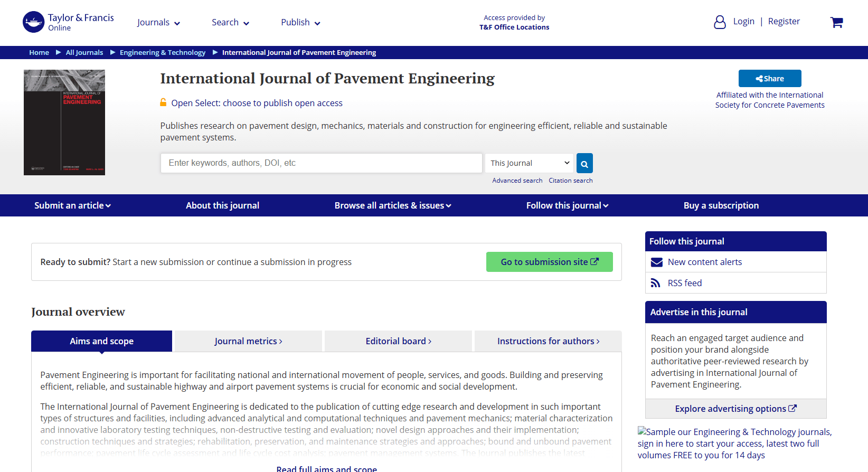Click the RSS feed icon
Viewport: 868px width, 472px height.
pyautogui.click(x=655, y=283)
